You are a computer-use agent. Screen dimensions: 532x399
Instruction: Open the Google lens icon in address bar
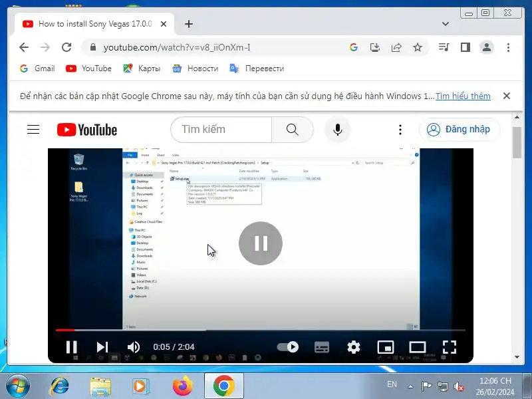point(354,47)
